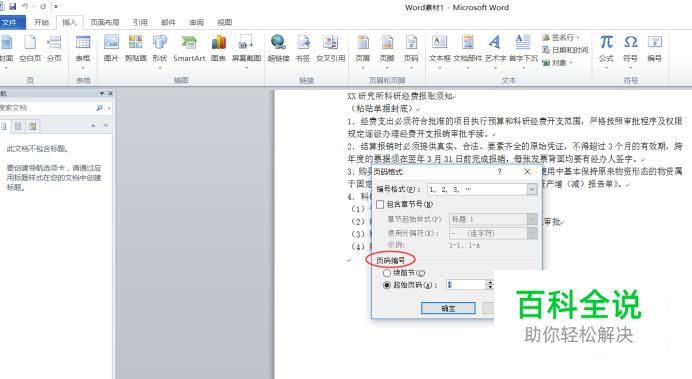Viewport: 692px width, 379px height.
Task: Open the Footer (页脚) menu
Action: pyautogui.click(x=387, y=51)
